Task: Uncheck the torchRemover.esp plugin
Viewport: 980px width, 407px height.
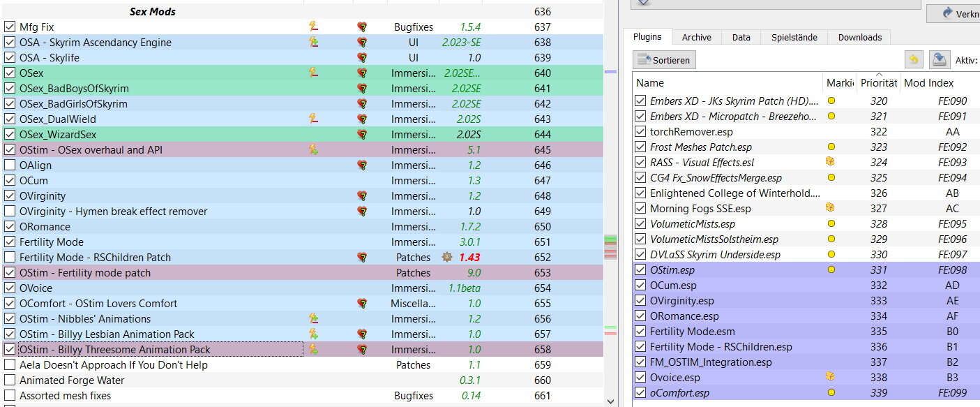Action: coord(640,132)
